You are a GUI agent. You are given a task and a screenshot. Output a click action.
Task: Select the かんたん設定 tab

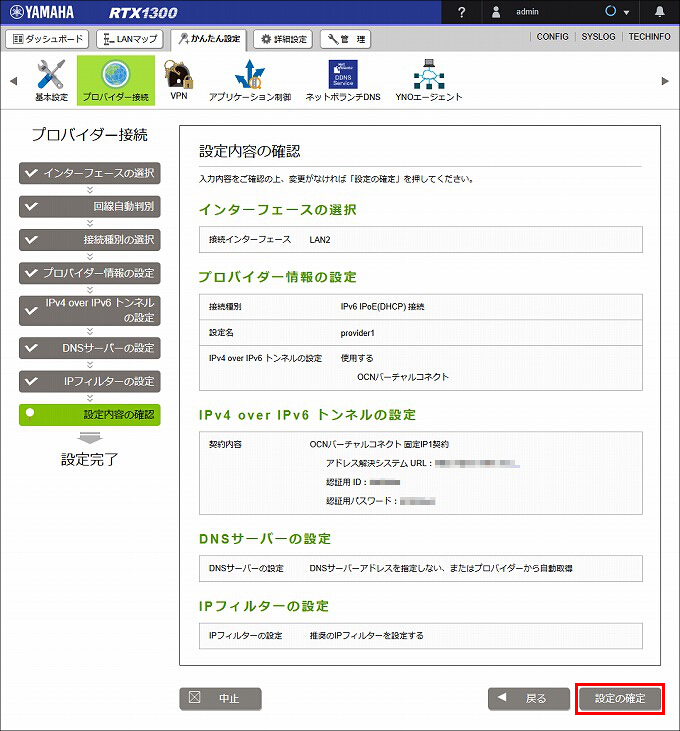[210, 39]
